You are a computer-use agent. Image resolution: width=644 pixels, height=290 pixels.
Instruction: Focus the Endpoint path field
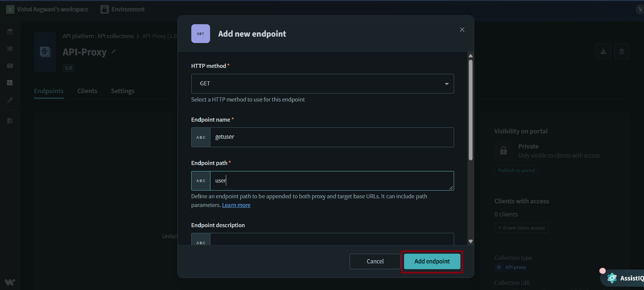coord(323,181)
